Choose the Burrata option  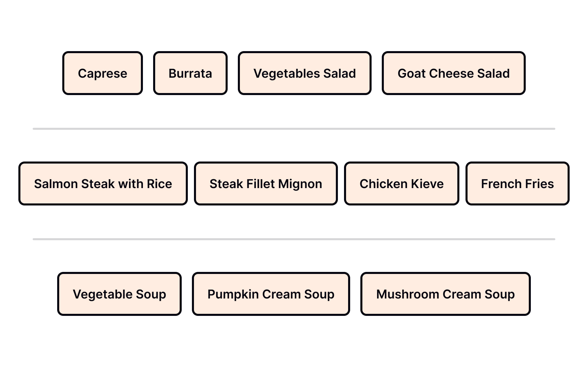click(190, 73)
